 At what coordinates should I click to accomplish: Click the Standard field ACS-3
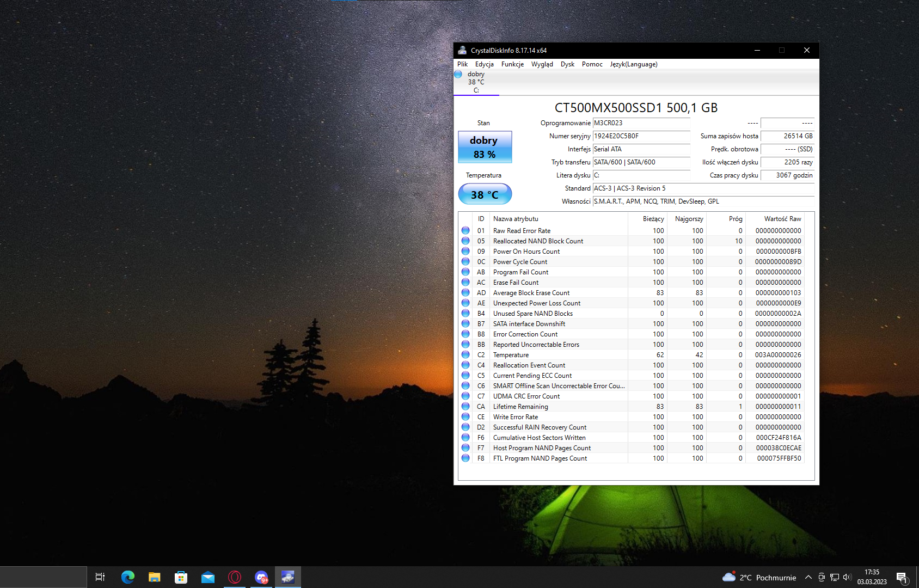click(x=703, y=188)
